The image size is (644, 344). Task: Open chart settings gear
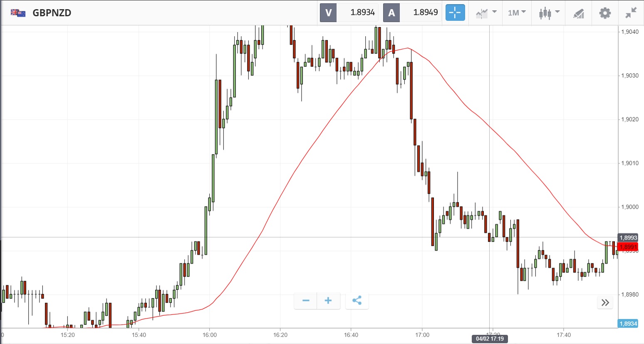pyautogui.click(x=605, y=12)
